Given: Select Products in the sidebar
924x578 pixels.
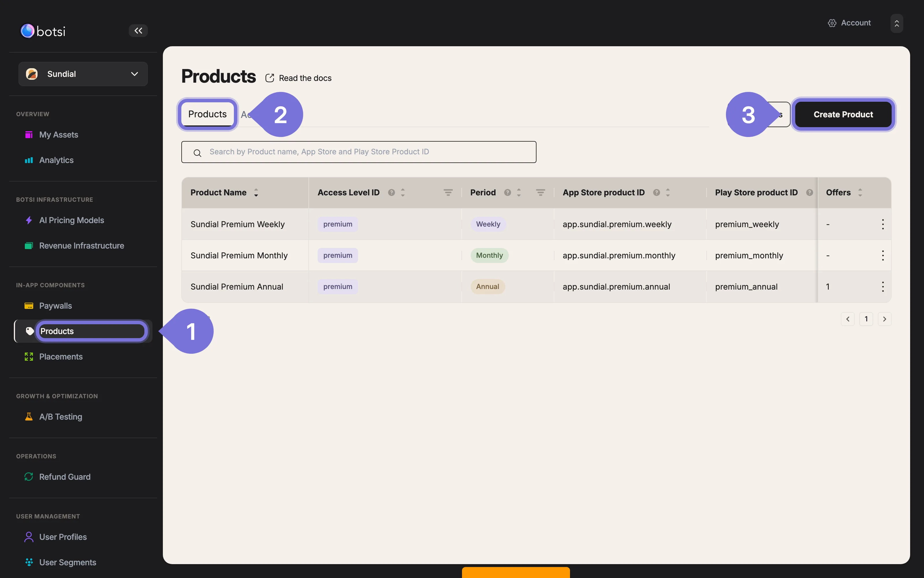Looking at the screenshot, I should click(83, 331).
